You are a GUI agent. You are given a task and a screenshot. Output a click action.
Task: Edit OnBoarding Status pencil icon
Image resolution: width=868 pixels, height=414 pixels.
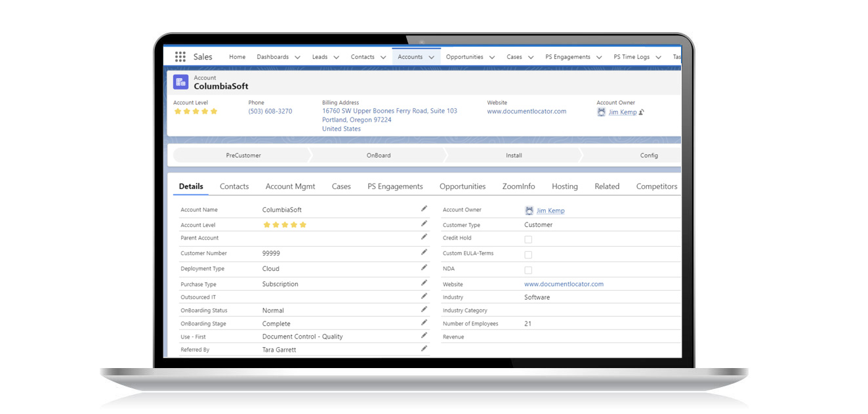[x=424, y=309]
